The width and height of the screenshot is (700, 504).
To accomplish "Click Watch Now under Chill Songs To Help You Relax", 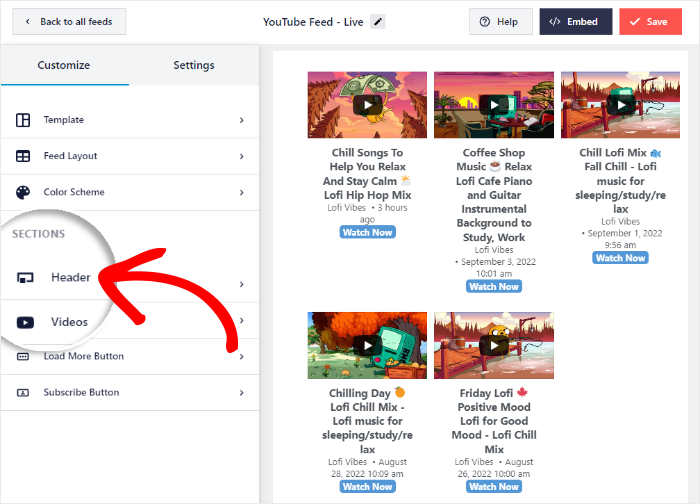I will tap(367, 232).
